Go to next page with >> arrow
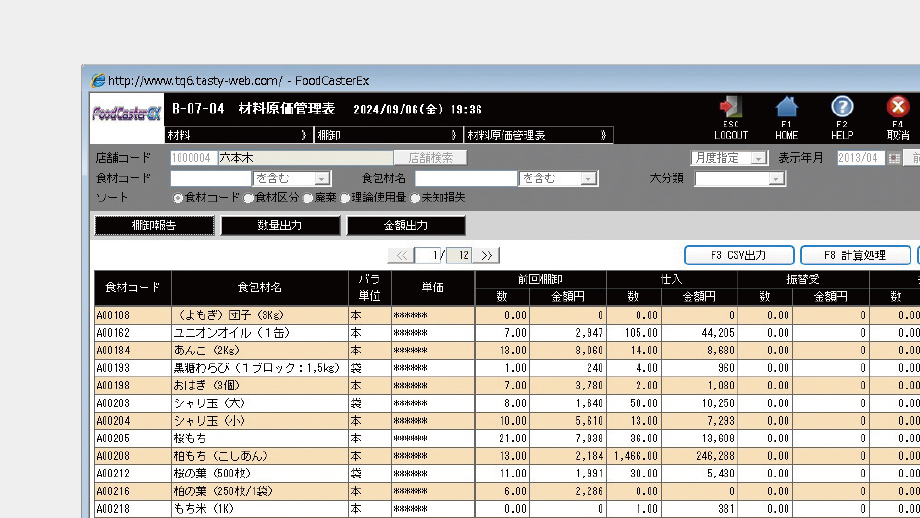Viewport: 920px width, 518px height. (487, 256)
